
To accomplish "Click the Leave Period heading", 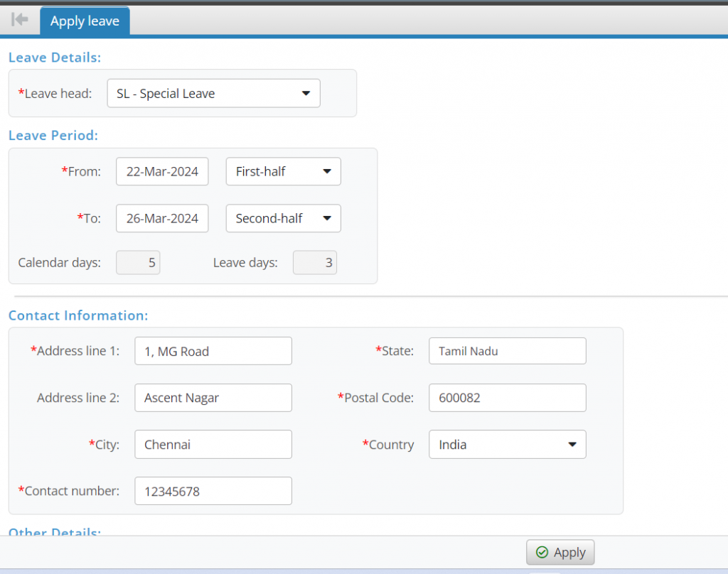I will pyautogui.click(x=53, y=136).
